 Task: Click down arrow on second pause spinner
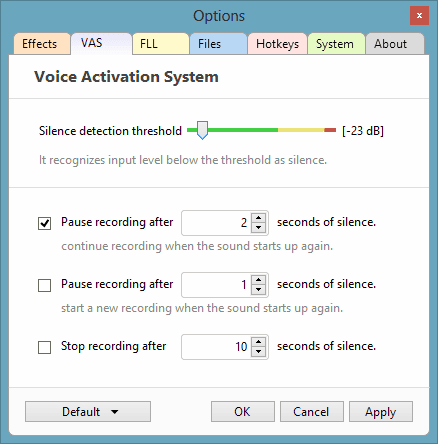(x=259, y=290)
